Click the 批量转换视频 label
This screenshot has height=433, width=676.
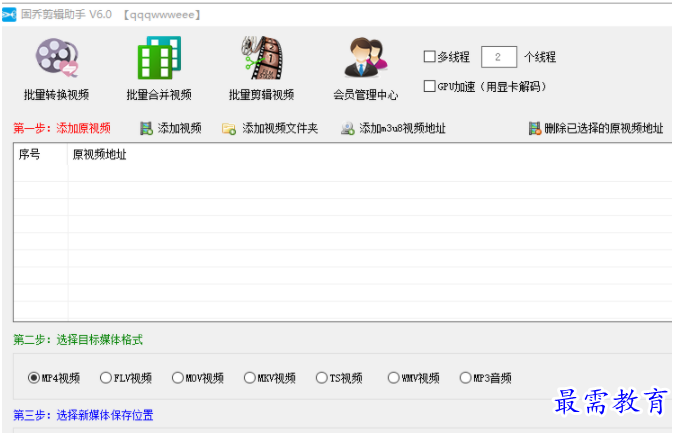(x=56, y=95)
